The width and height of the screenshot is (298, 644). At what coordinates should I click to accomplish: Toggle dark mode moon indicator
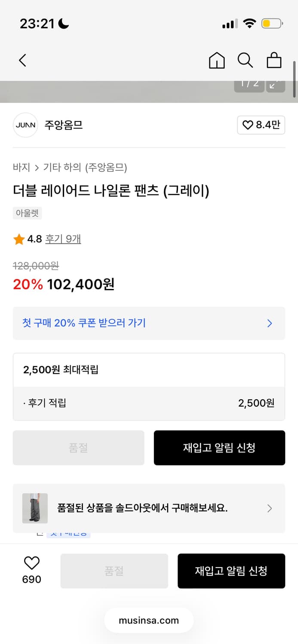63,24
